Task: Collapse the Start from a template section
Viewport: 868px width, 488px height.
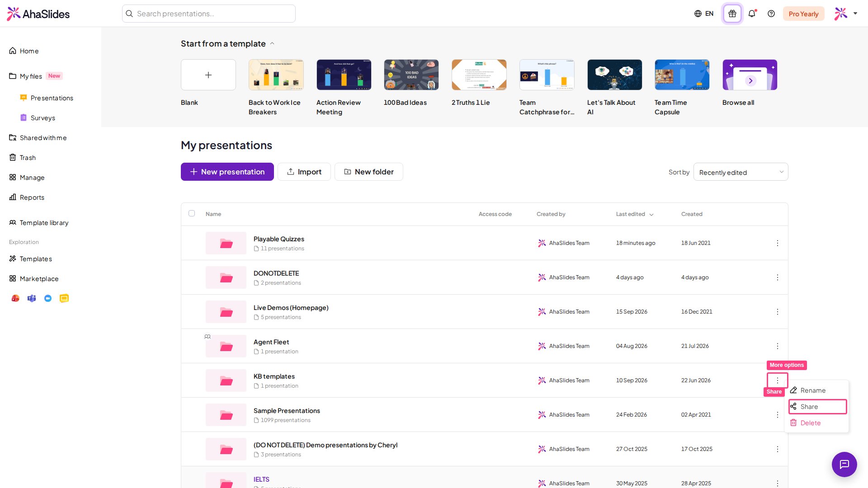Action: tap(272, 44)
